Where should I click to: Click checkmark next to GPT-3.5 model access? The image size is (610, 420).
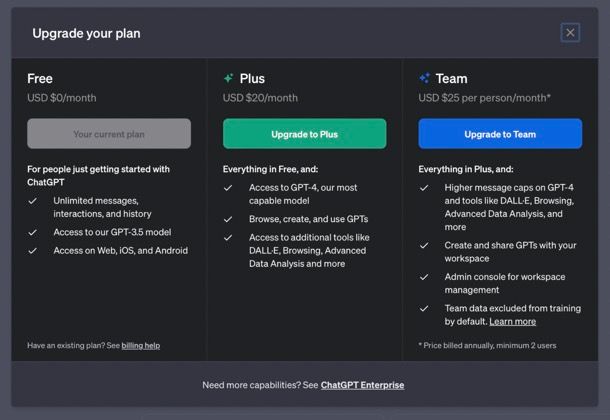click(33, 233)
